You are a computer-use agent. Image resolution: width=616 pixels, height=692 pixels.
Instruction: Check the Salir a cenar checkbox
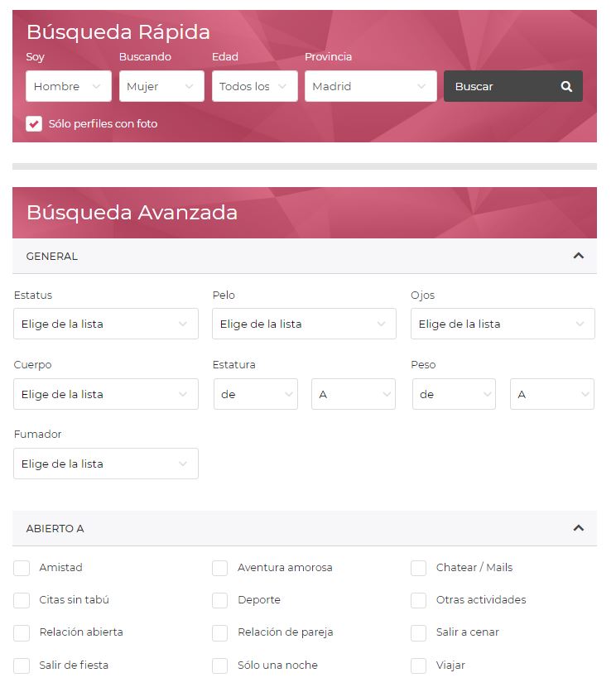[x=419, y=633]
